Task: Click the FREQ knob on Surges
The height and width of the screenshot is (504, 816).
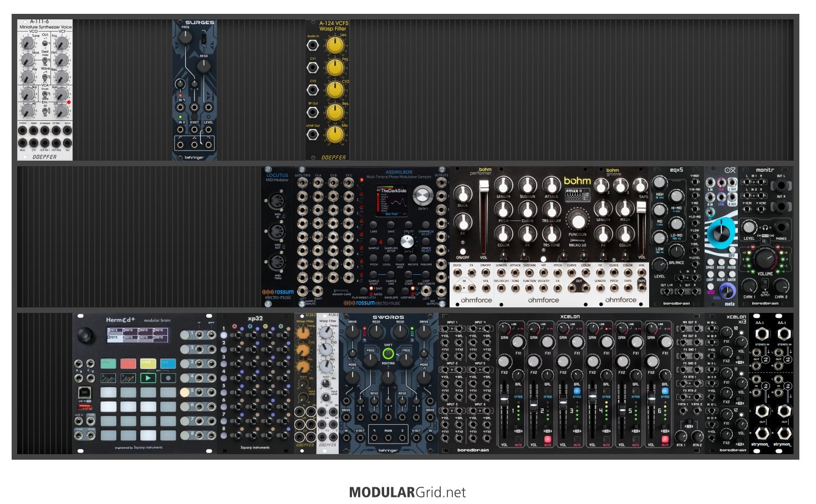Action: [185, 37]
